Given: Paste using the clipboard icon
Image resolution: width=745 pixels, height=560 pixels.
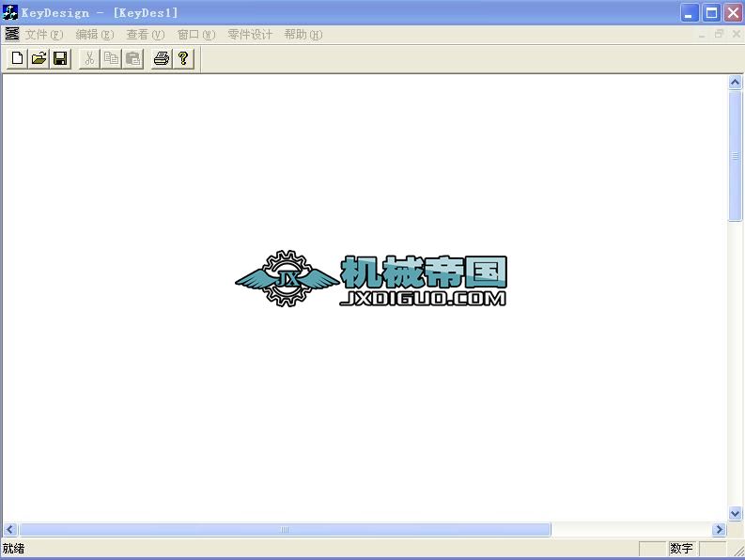Looking at the screenshot, I should (x=133, y=58).
